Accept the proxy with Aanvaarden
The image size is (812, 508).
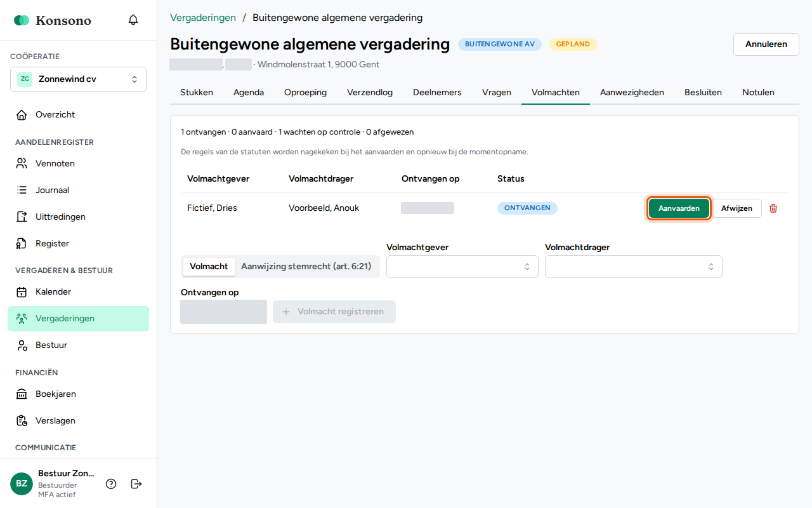click(679, 208)
